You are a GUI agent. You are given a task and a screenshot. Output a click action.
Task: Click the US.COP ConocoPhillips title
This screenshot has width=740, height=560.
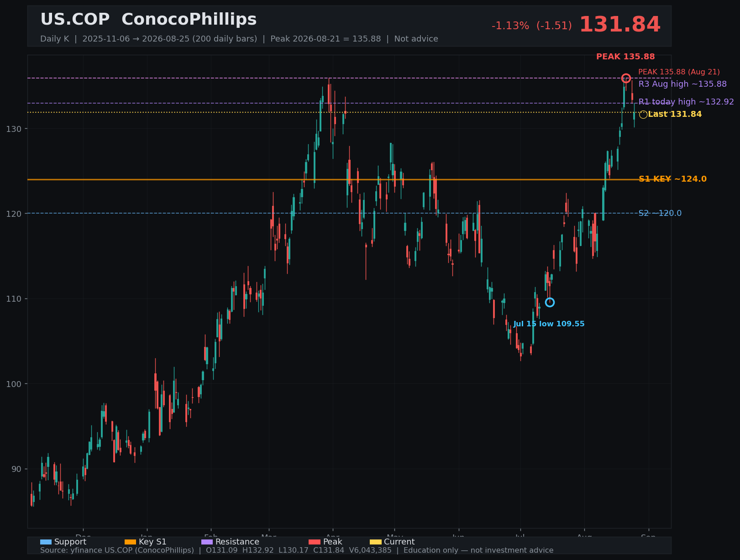tap(148, 20)
